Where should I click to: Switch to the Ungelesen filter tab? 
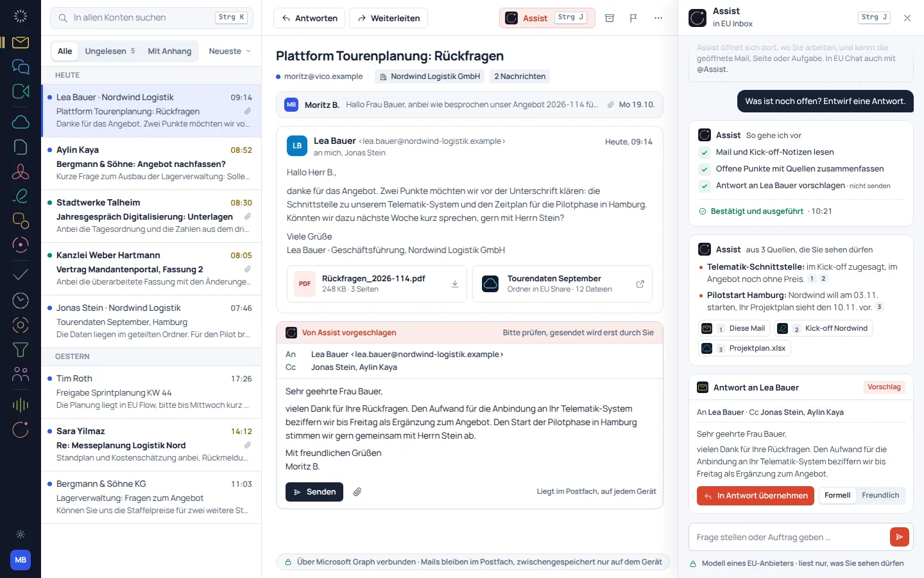pyautogui.click(x=110, y=51)
